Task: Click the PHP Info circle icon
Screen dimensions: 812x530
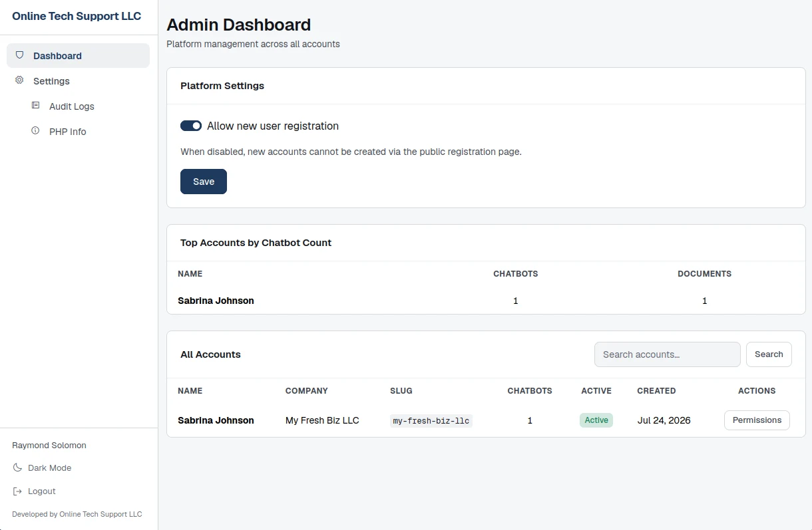Action: click(x=35, y=131)
